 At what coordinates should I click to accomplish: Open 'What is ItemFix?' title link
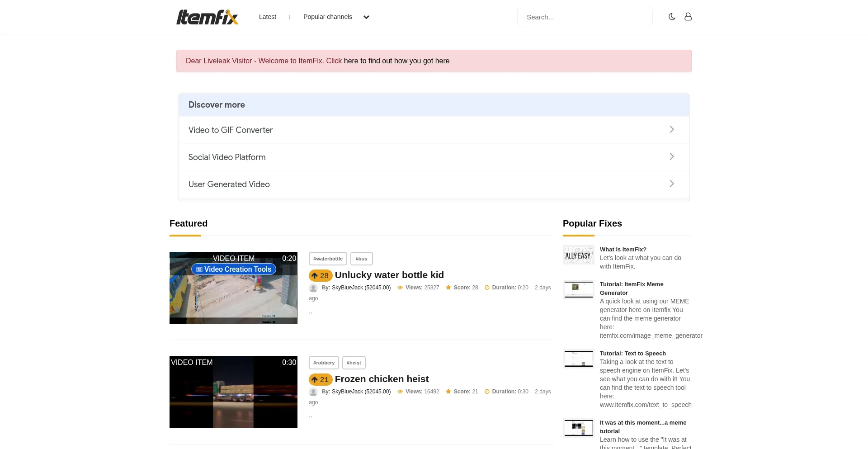[x=623, y=249]
